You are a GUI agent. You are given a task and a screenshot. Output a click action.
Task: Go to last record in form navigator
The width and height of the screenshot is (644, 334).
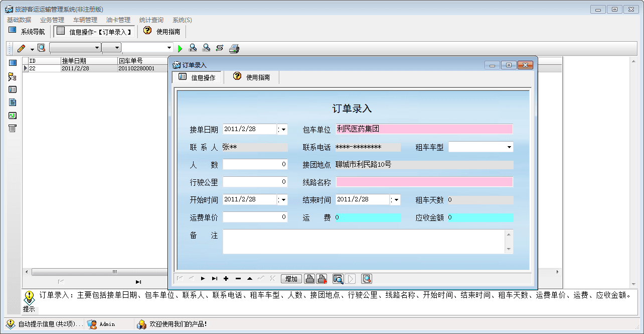click(215, 279)
